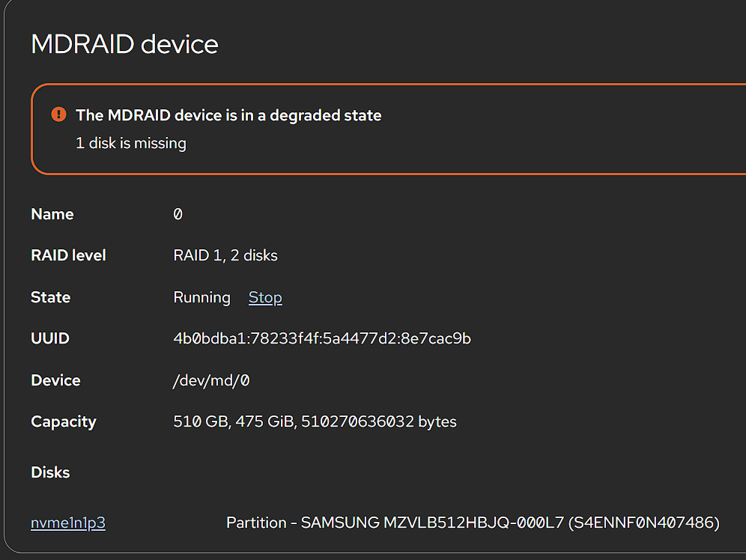Viewport: 746px width, 560px height.
Task: Click the Name field label
Action: [x=52, y=214]
